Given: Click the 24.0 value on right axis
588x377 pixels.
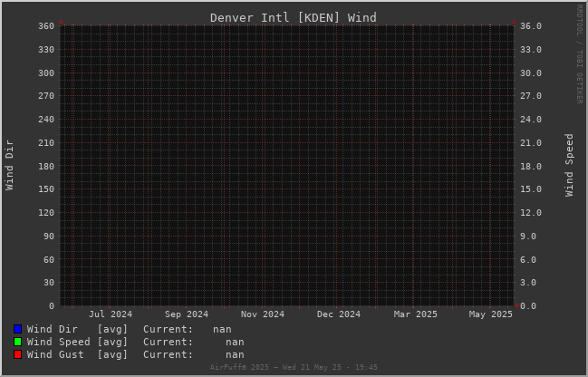Looking at the screenshot, I should tap(531, 120).
